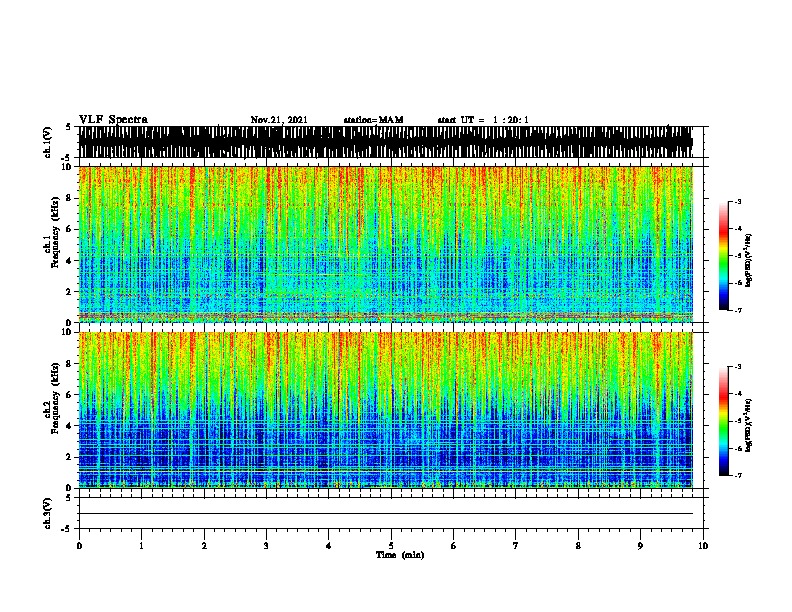Click the time axis tick label "10"
Screen dimensions: 792x612
pos(703,546)
